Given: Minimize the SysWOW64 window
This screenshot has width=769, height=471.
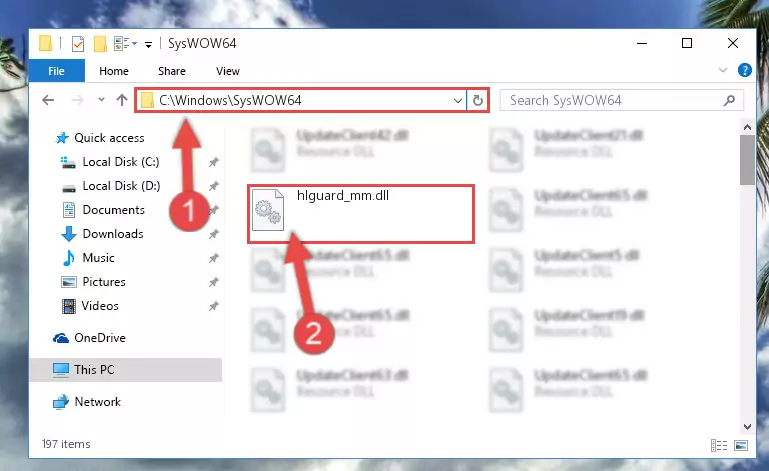Looking at the screenshot, I should (641, 43).
